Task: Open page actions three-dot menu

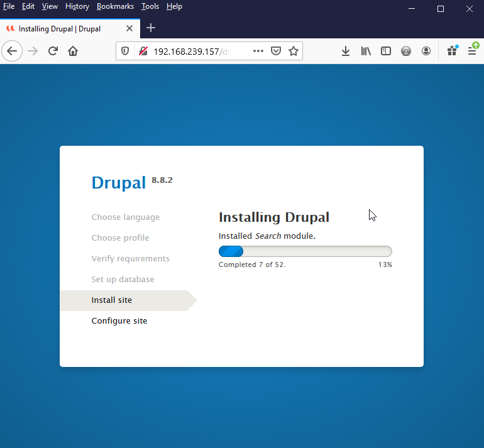Action: point(258,52)
